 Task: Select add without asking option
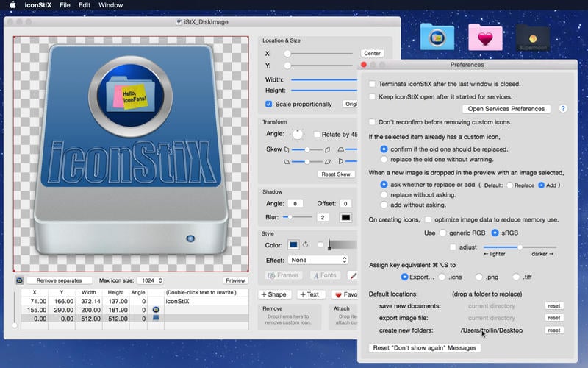(x=384, y=205)
